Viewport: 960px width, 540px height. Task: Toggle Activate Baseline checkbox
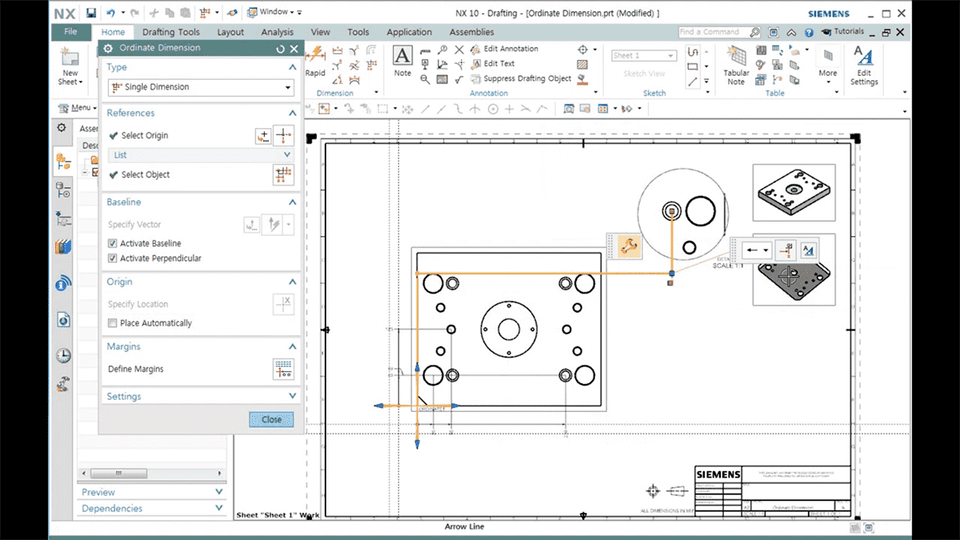pos(113,243)
